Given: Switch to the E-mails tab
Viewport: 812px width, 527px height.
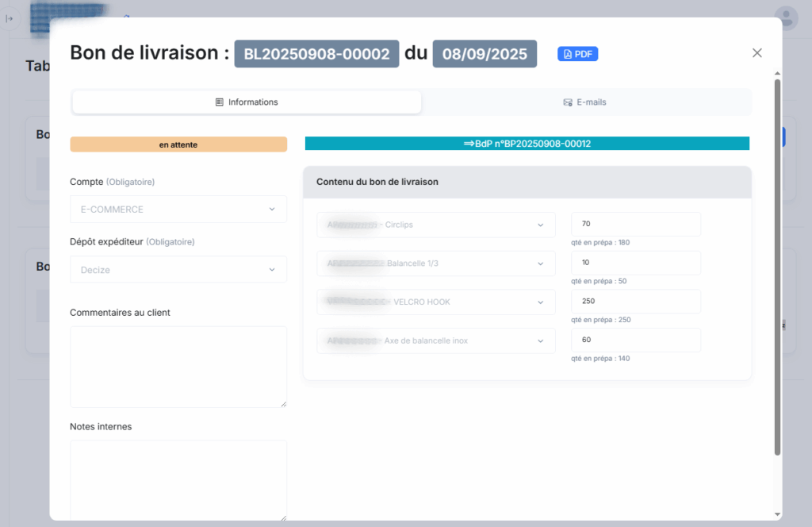Looking at the screenshot, I should click(585, 102).
